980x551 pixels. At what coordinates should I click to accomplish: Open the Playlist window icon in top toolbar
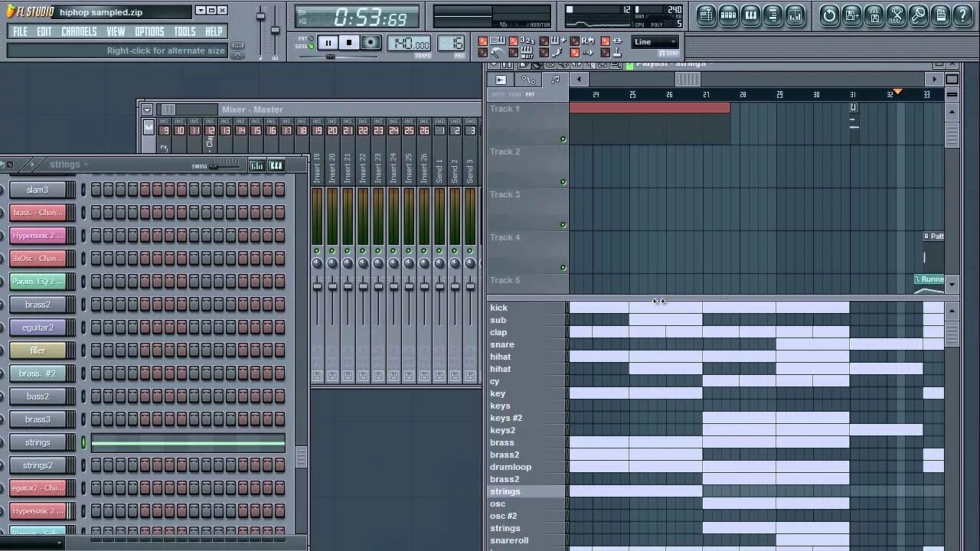(x=706, y=15)
